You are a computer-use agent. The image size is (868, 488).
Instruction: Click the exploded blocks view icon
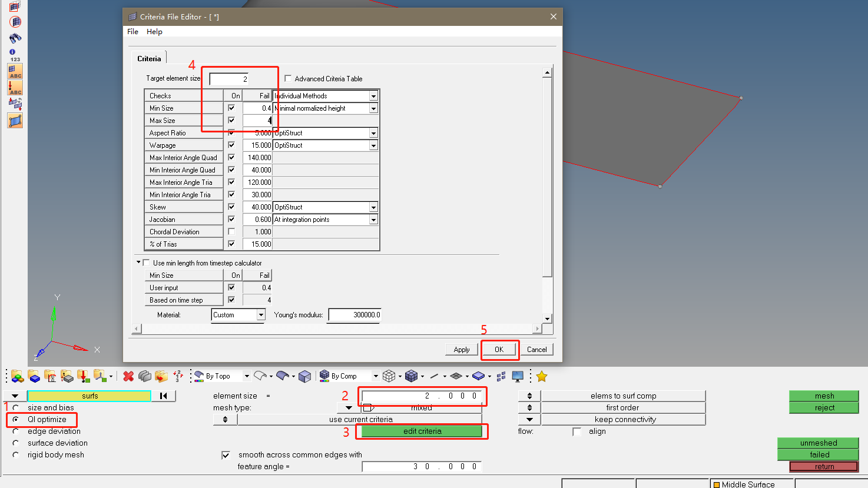pyautogui.click(x=501, y=376)
